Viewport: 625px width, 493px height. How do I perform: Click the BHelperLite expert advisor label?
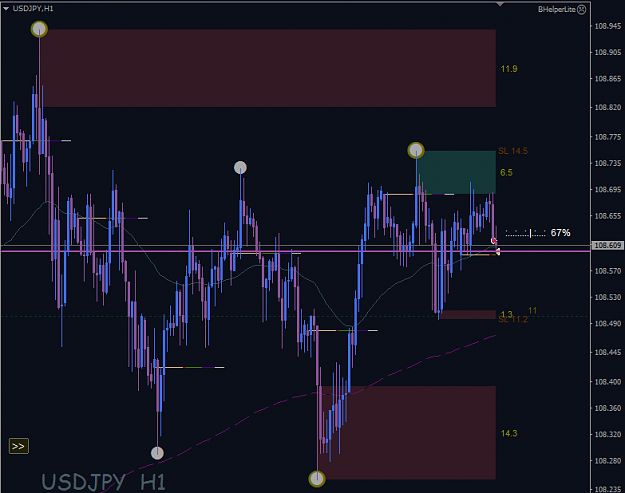556,9
